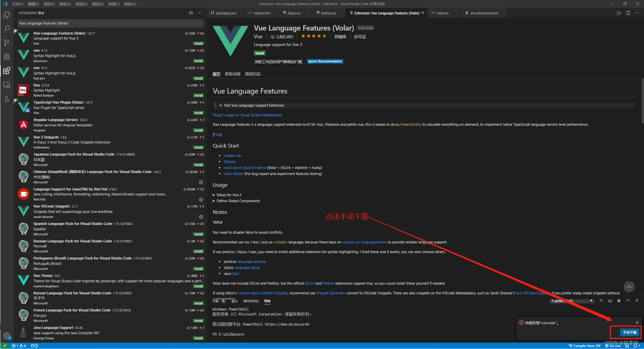Screen dimensions: 644x349
Task: Open the 存储库 repository link
Action: click(x=340, y=37)
